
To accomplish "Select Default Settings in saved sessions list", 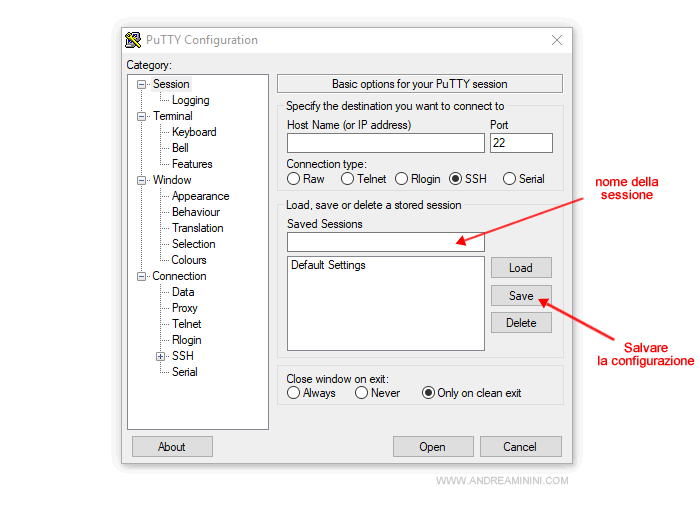I will pyautogui.click(x=328, y=265).
